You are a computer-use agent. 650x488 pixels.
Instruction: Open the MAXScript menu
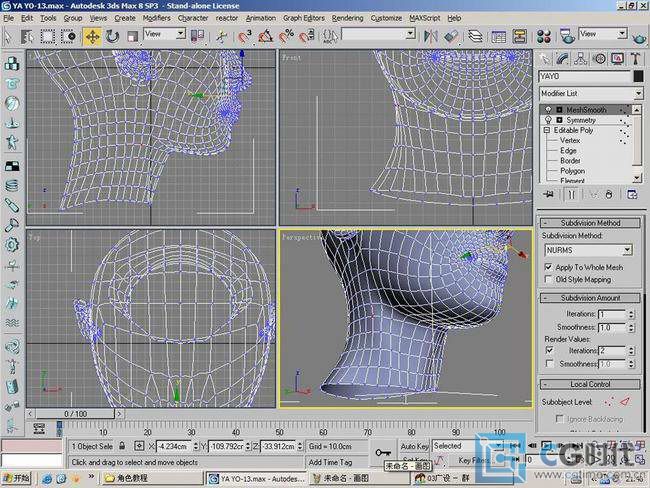tap(424, 18)
